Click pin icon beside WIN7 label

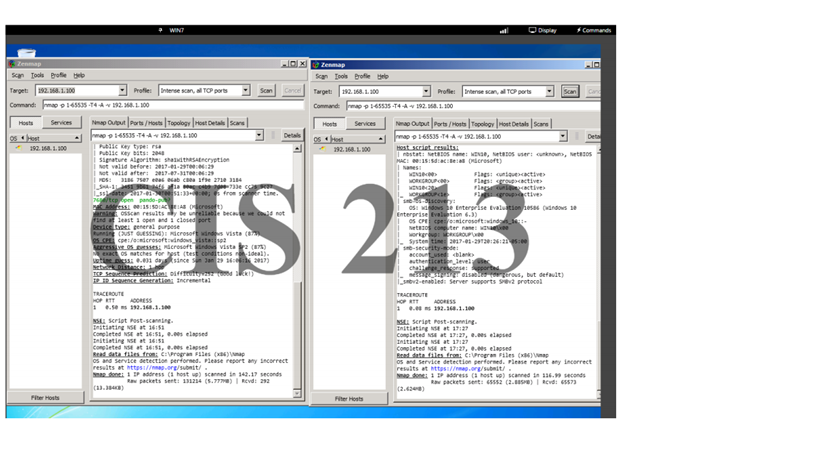160,30
